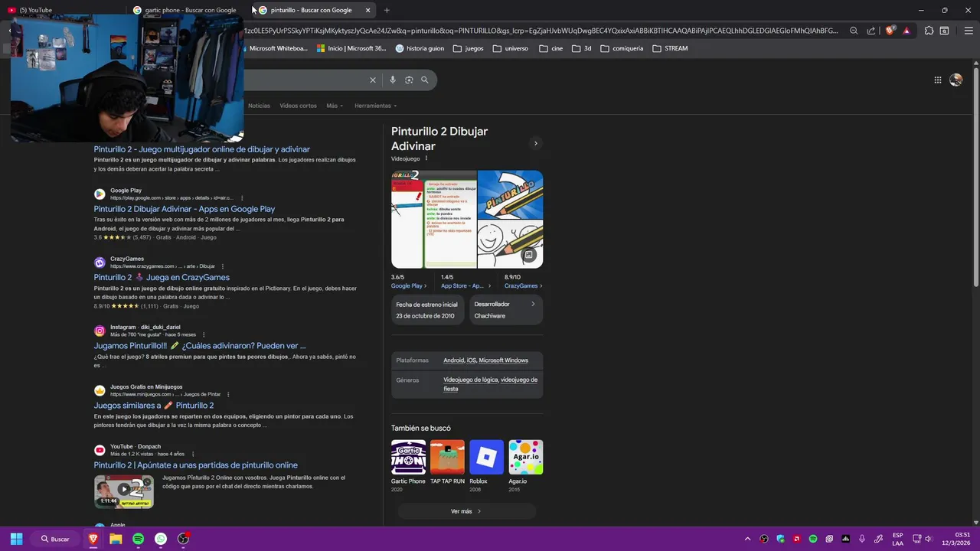
Task: Open Pinturillo 2 Juega en CrazyGames link
Action: pos(162,277)
